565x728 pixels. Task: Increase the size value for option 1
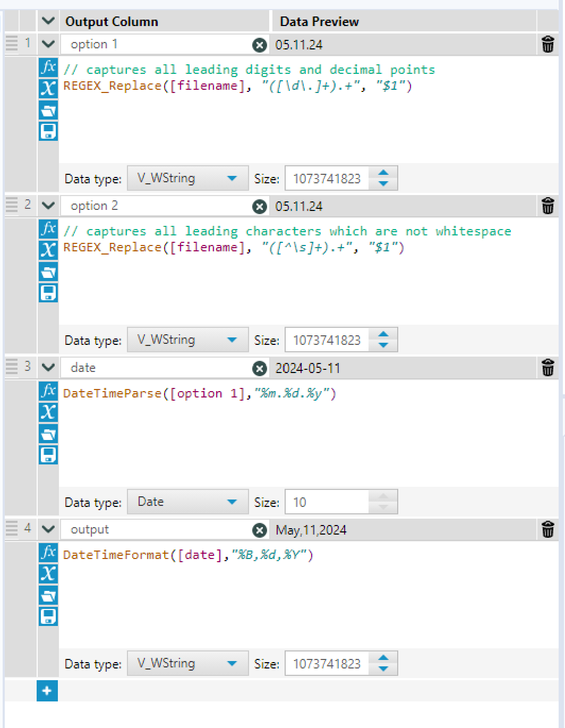point(383,173)
